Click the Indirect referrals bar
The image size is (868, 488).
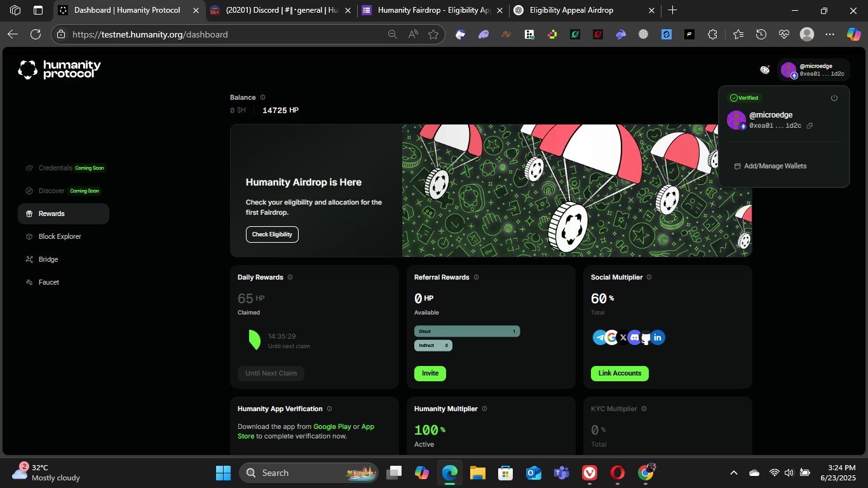tap(433, 346)
